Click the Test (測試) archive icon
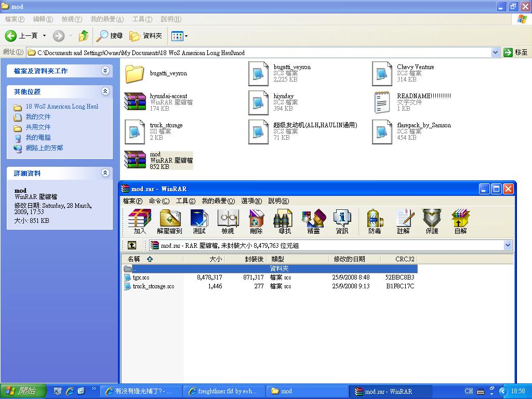This screenshot has height=399, width=532. 199,221
